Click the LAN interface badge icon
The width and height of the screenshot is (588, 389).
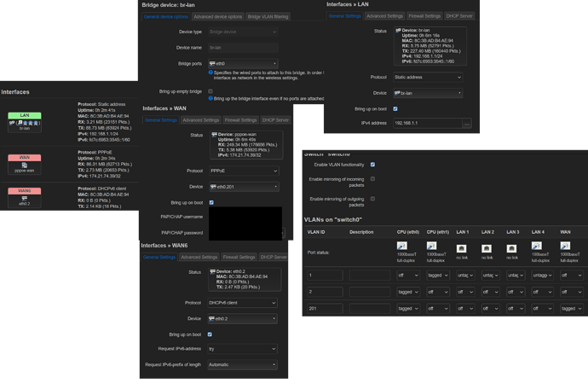25,122
